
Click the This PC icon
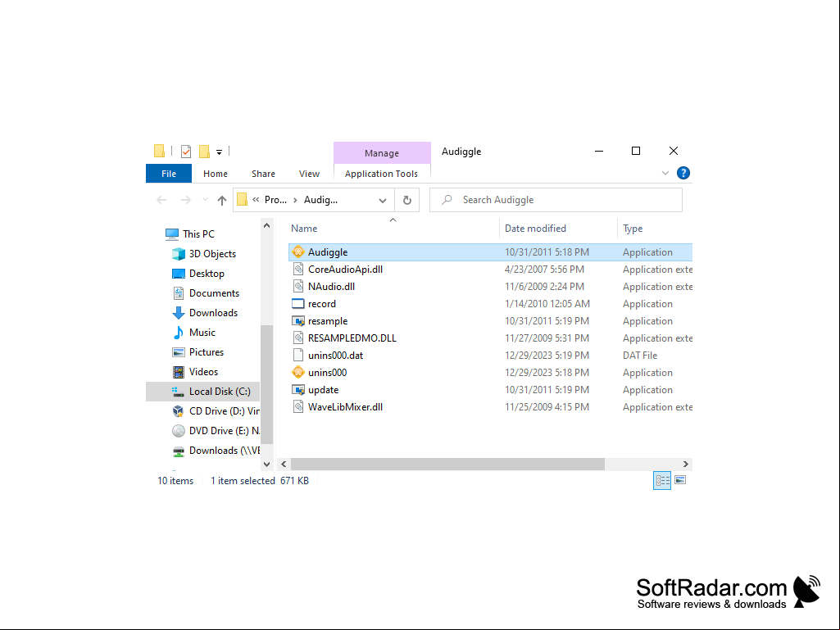172,234
